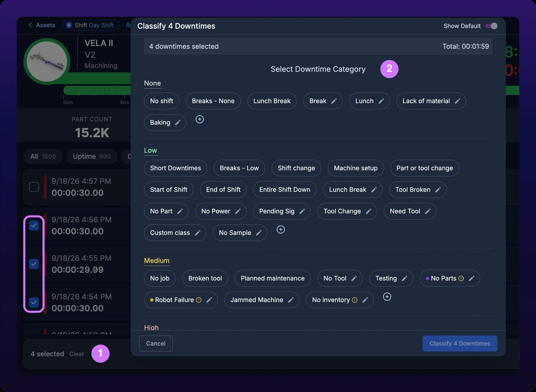Click the pencil icon next to Lunch
Image resolution: width=536 pixels, height=392 pixels.
[381, 101]
